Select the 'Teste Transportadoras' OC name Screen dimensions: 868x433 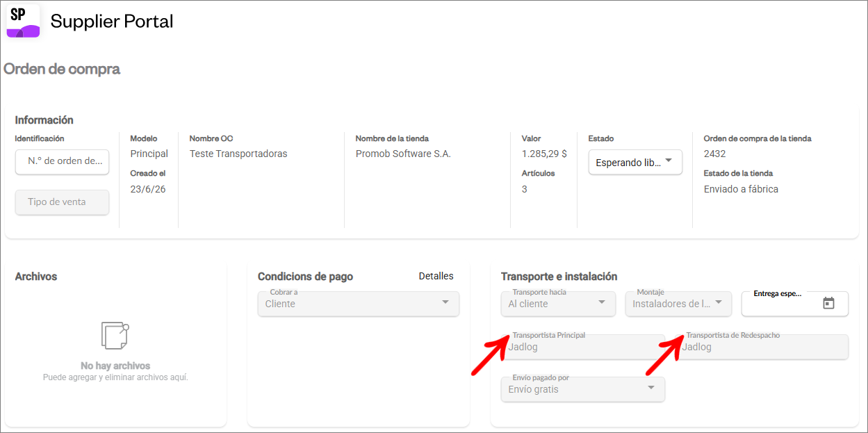click(x=238, y=154)
